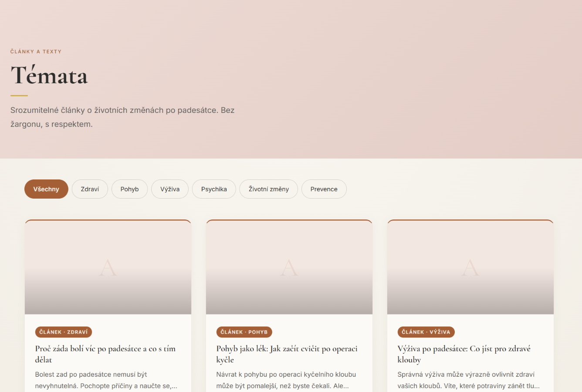
Task: Click excerpt 'Bolest zad po padesátce nemusí být'
Action: click(x=106, y=380)
